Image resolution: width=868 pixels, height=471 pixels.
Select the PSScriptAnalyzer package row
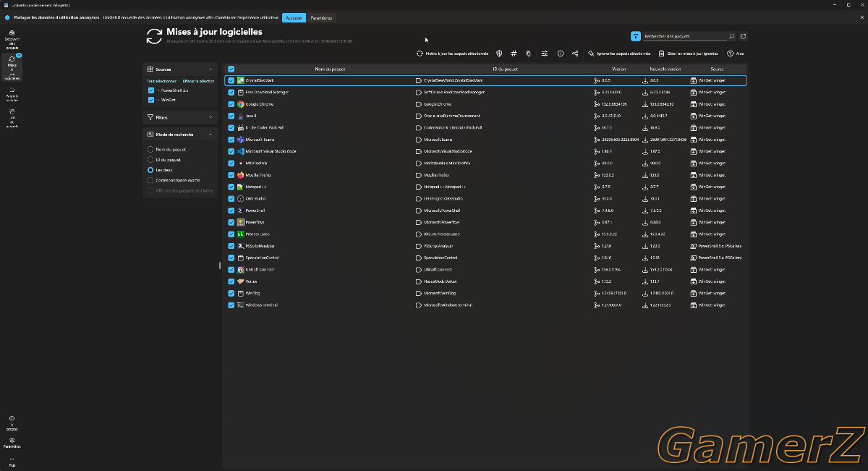tap(485, 246)
